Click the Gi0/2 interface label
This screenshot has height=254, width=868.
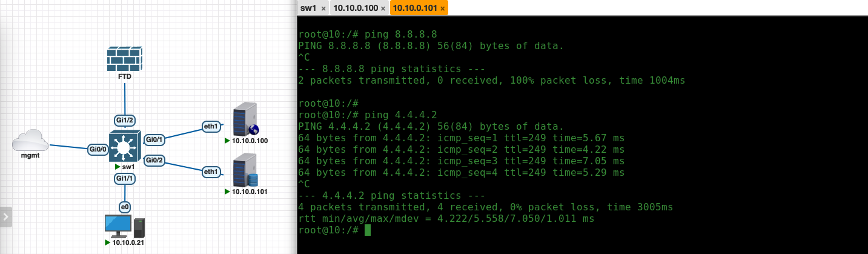(154, 160)
